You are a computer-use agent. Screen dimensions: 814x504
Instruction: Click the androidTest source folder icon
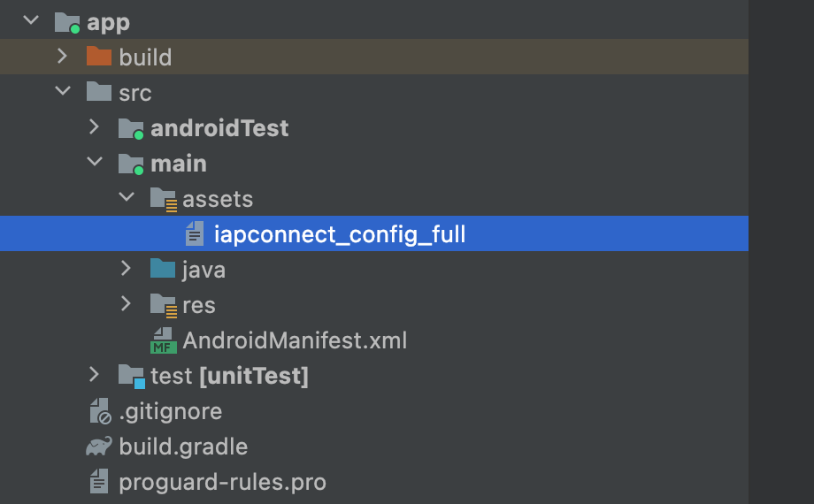[131, 128]
